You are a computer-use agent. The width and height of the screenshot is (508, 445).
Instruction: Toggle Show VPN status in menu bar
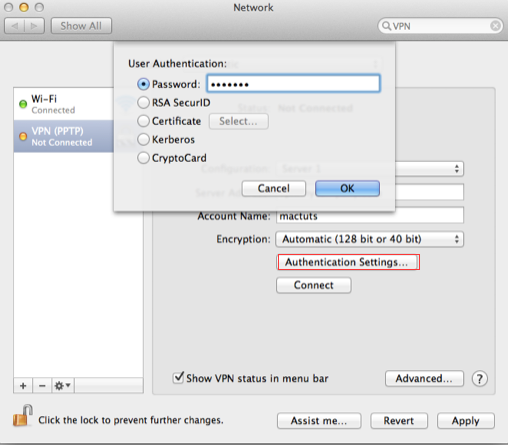coord(178,378)
